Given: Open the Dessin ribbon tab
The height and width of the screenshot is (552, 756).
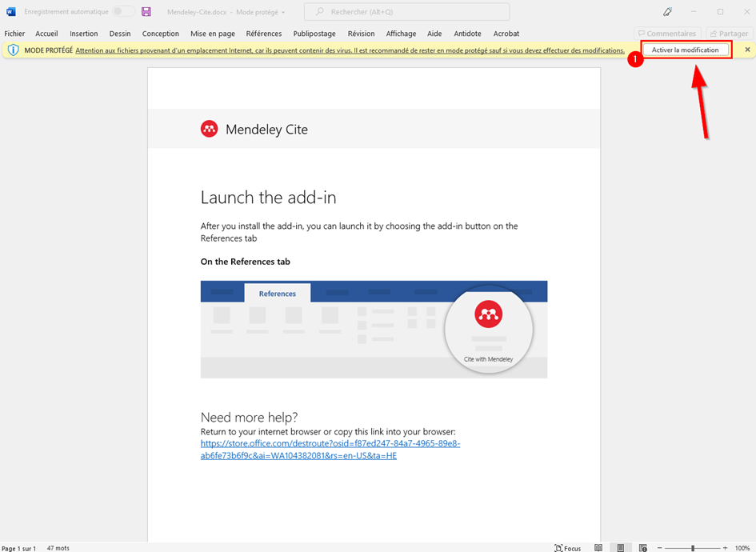Looking at the screenshot, I should (120, 34).
